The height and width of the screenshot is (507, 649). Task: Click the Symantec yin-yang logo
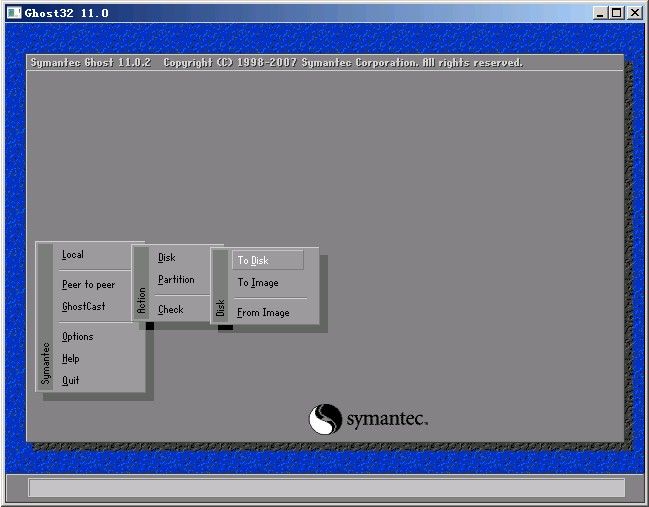[x=325, y=419]
